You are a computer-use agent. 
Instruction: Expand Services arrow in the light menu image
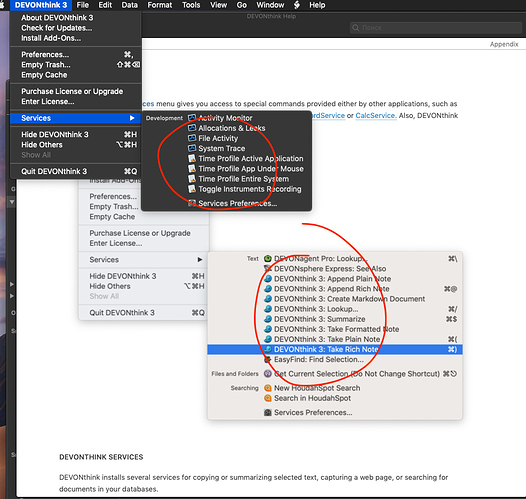pos(200,260)
